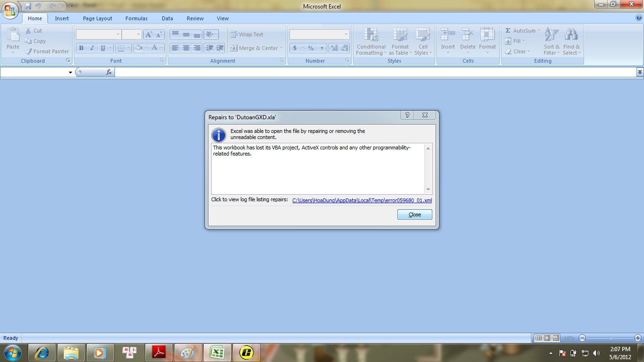Go to the Review tab
644x362 pixels.
[195, 18]
